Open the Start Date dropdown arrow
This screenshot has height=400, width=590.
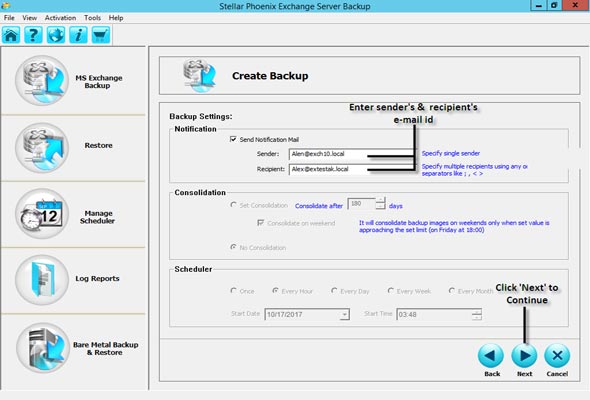[x=344, y=314]
